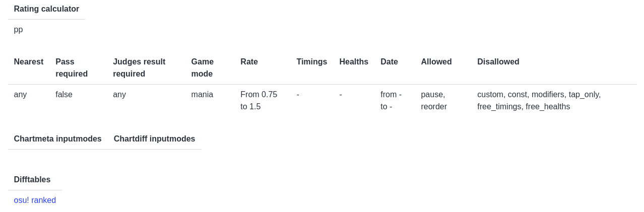Select the disallowed modifiers list cell
The width and height of the screenshot is (644, 212).
(x=539, y=101)
